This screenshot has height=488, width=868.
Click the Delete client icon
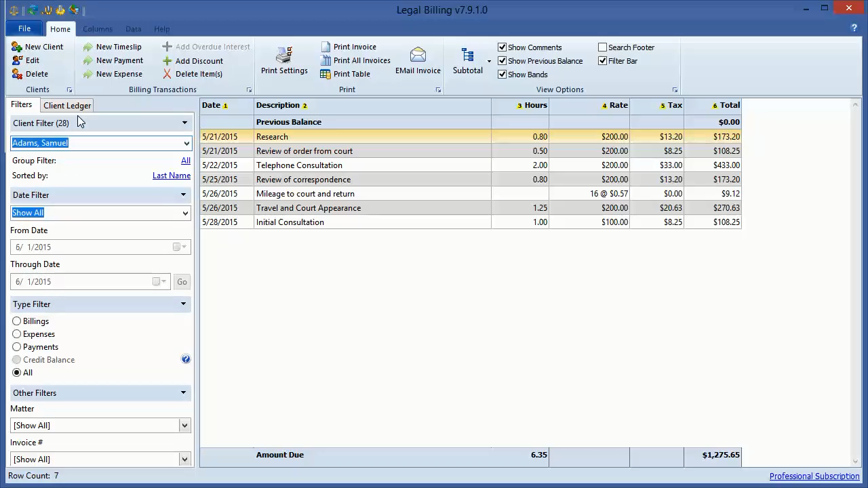tap(17, 74)
